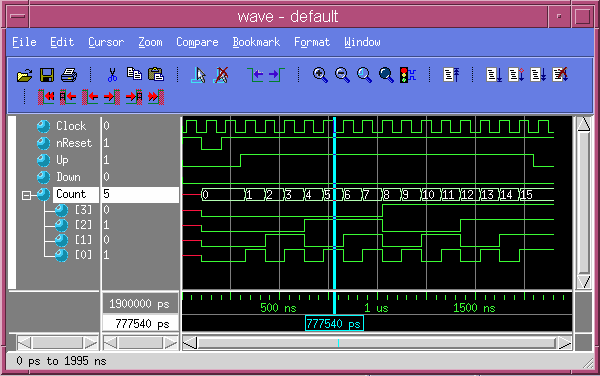600x376 pixels.
Task: Select the Count [3] bit signal
Action: click(x=83, y=210)
